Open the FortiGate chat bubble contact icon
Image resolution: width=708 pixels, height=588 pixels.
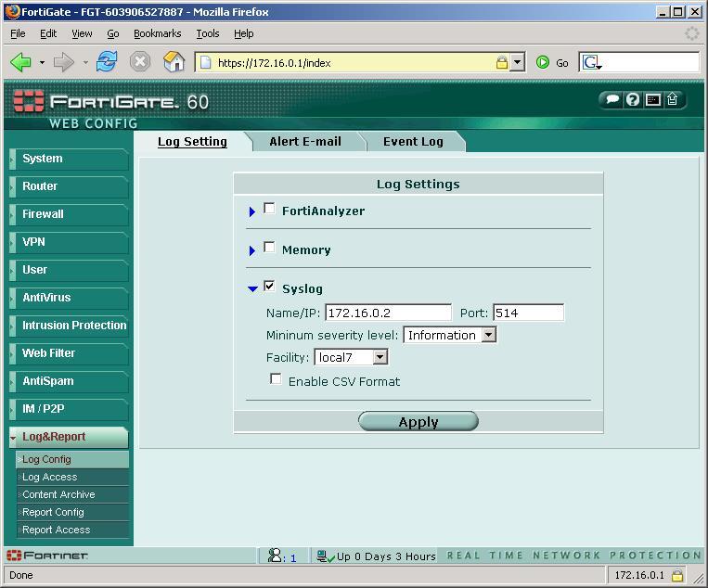612,99
